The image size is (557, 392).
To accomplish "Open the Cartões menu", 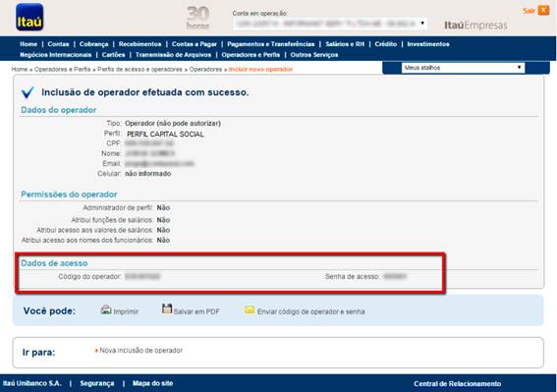I will coord(114,55).
